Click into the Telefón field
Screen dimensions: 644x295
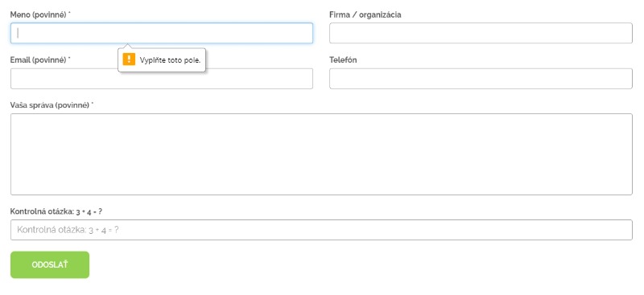point(481,79)
